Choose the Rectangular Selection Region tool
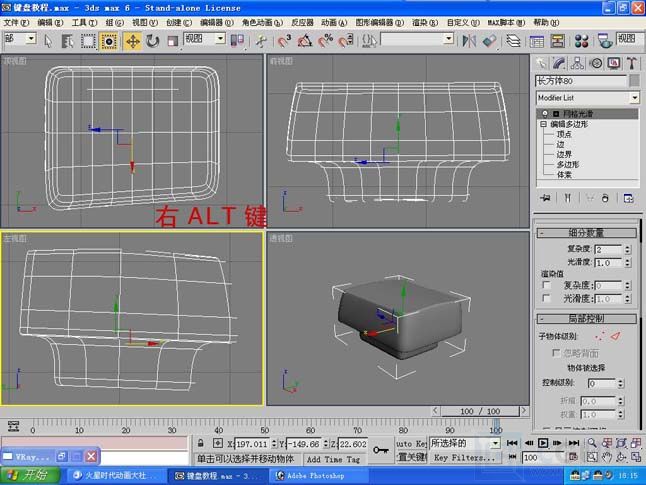 pos(88,41)
